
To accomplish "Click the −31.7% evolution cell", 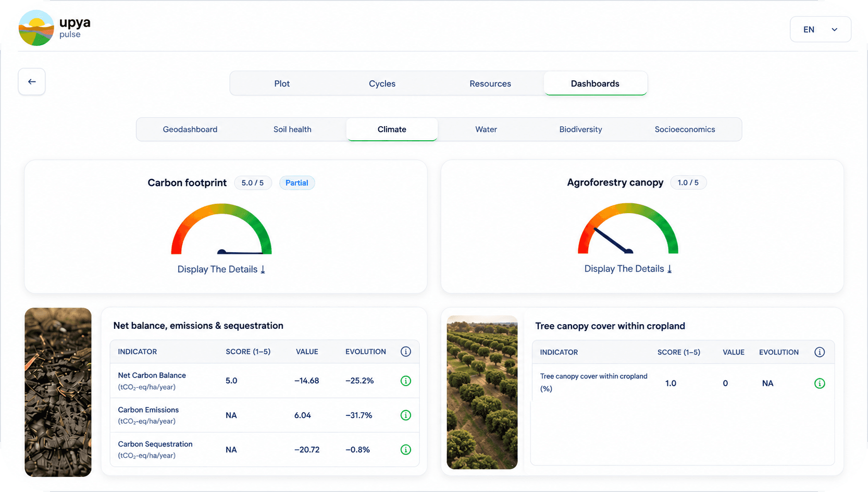I will pyautogui.click(x=359, y=415).
